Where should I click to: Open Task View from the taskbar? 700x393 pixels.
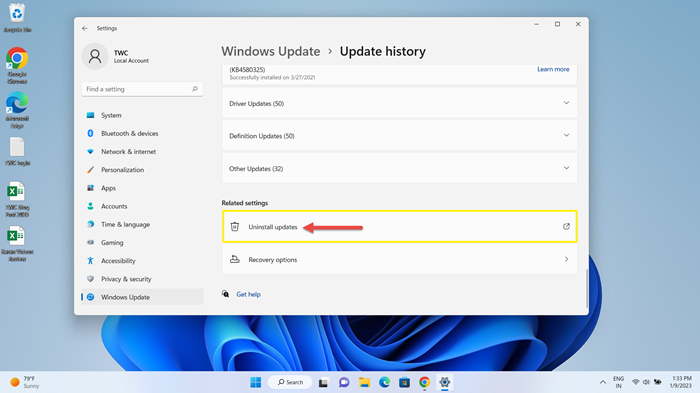[323, 382]
